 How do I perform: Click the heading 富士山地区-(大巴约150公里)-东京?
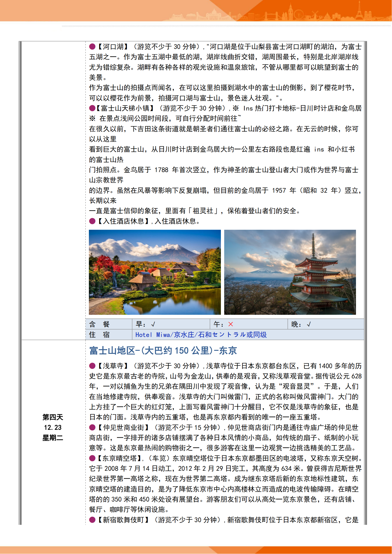point(163,351)
